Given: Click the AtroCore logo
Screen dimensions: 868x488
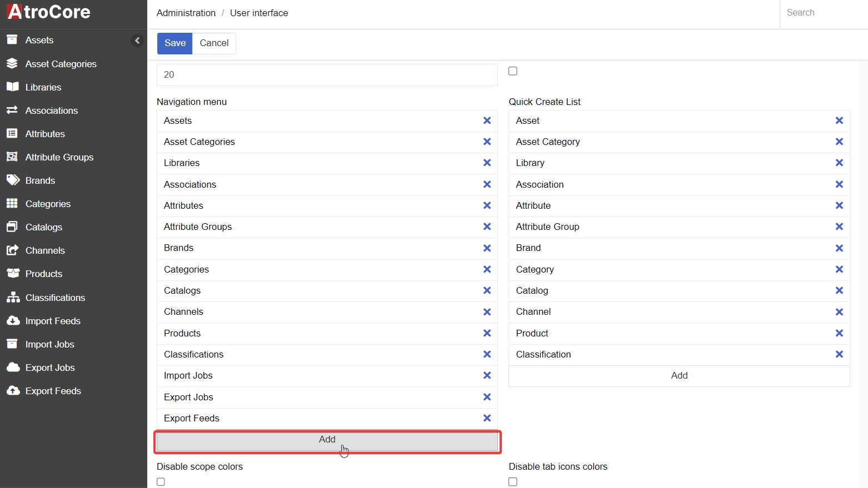Looking at the screenshot, I should (x=49, y=12).
